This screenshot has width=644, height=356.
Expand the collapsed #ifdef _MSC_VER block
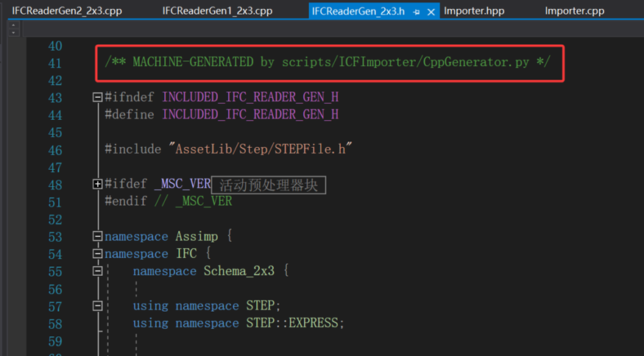coord(97,184)
